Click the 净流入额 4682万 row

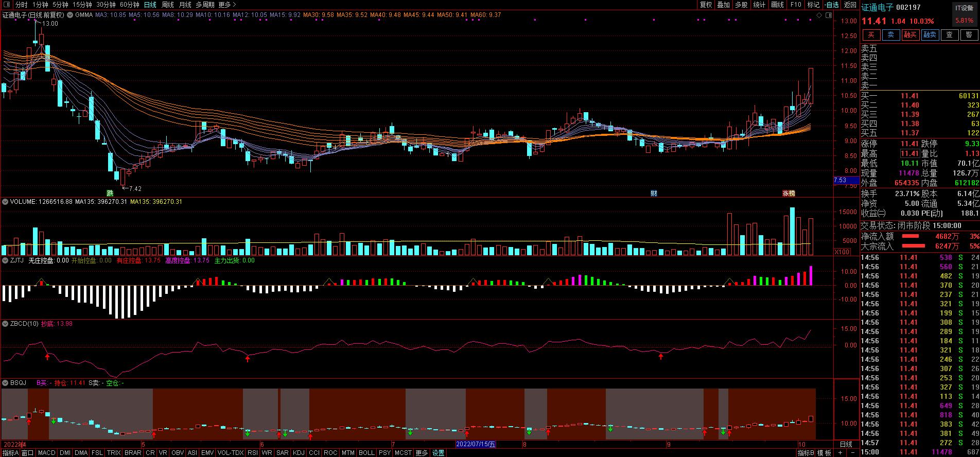click(x=920, y=237)
